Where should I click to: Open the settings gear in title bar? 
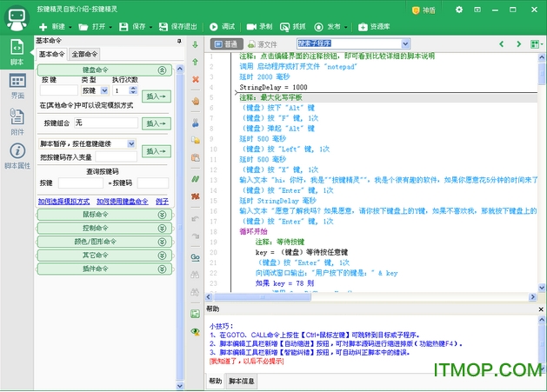(459, 10)
